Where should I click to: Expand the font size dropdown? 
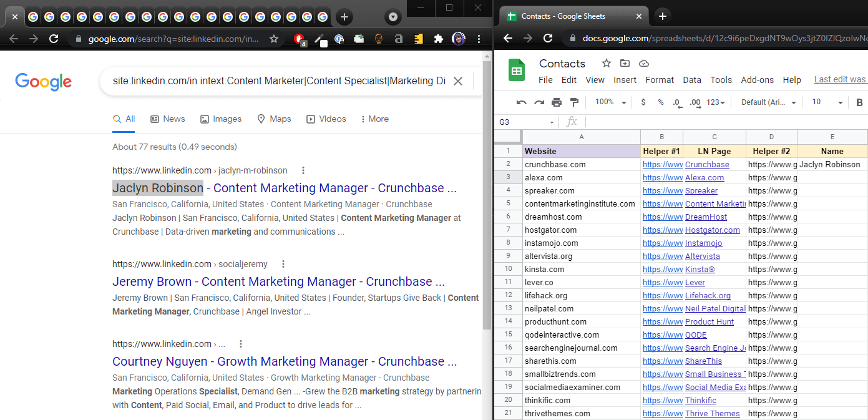tap(827, 102)
